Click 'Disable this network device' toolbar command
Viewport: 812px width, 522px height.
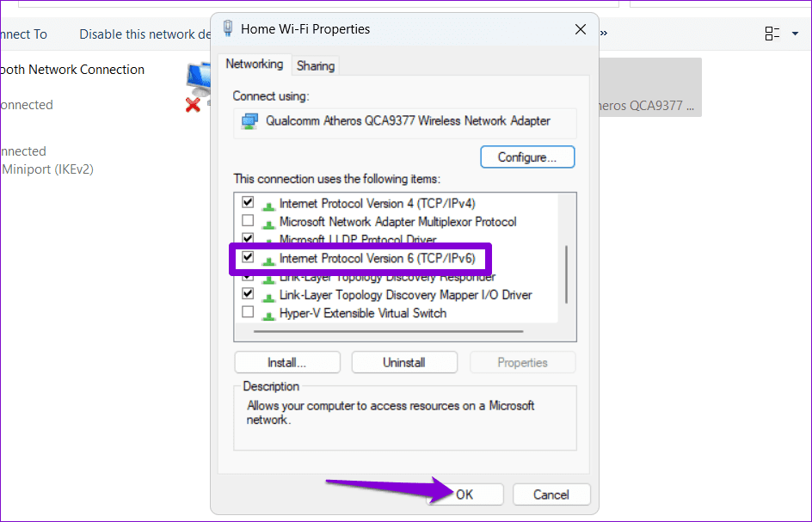click(145, 34)
